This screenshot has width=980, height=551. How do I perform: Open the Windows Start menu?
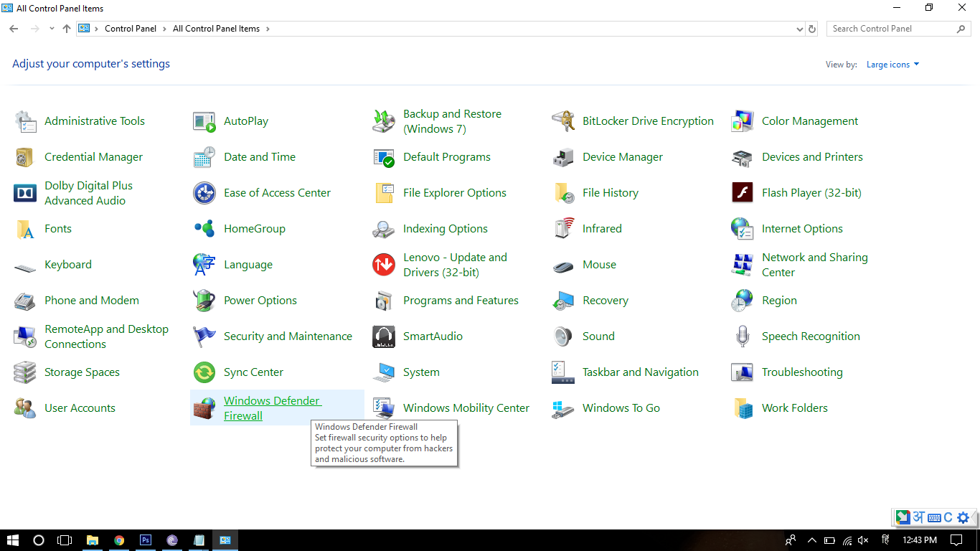[13, 540]
